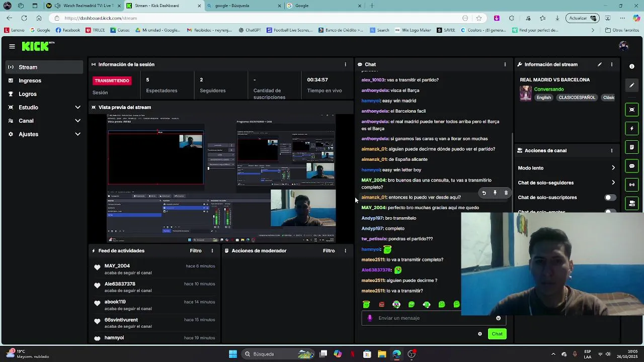Select Stream in the sidebar

pyautogui.click(x=45, y=67)
